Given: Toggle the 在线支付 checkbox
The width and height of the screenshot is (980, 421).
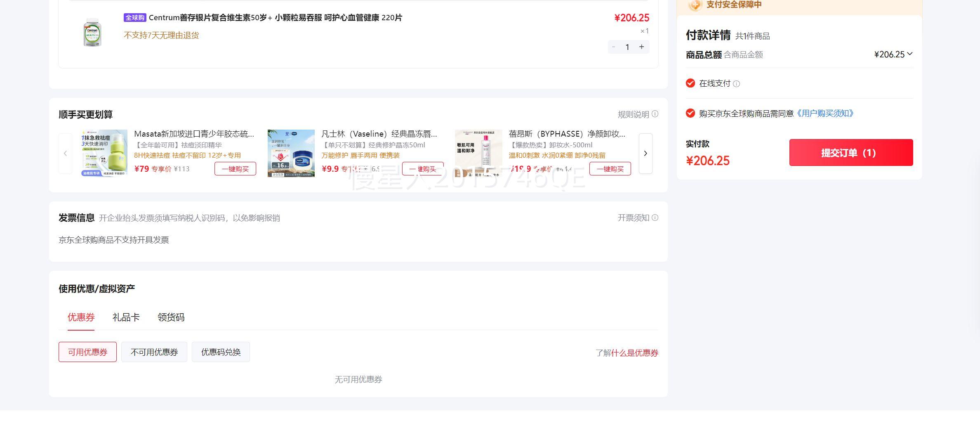Looking at the screenshot, I should click(690, 83).
